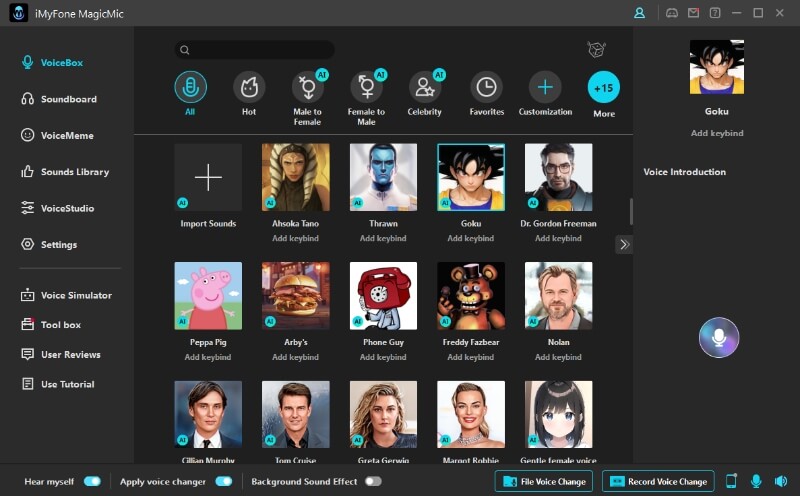Screen dimensions: 800x496
Task: Select the Dr. Gordon Freeman voice
Action: point(559,177)
